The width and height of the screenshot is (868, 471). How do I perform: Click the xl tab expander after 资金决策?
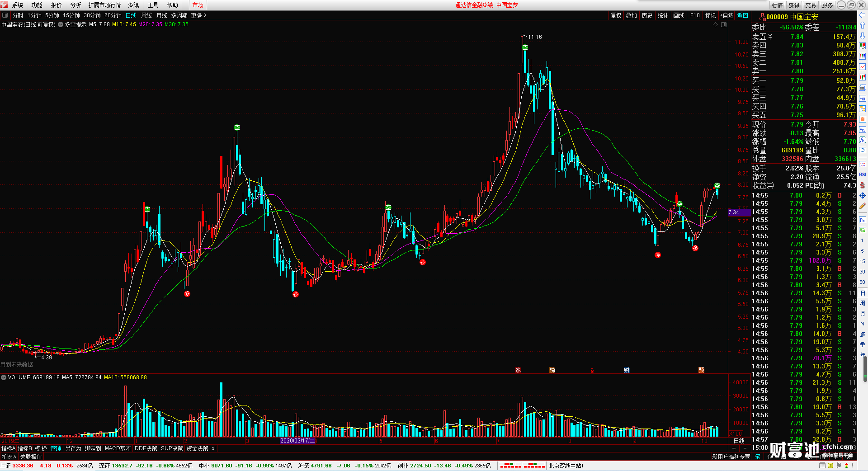click(x=213, y=448)
